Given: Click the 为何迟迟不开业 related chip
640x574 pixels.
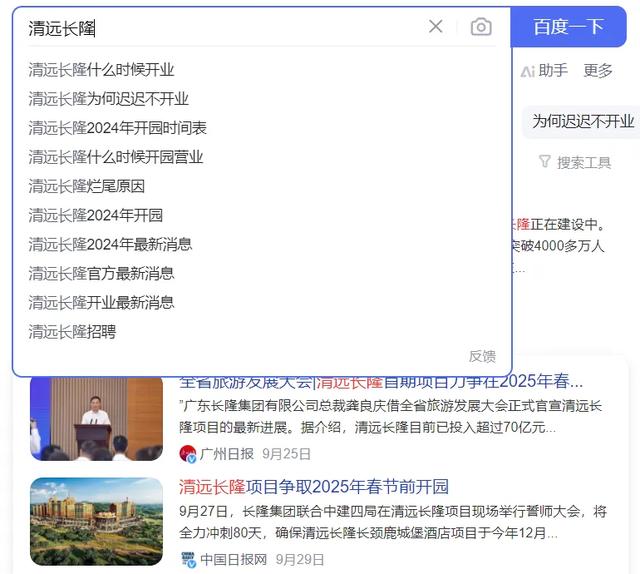Looking at the screenshot, I should pos(583,122).
